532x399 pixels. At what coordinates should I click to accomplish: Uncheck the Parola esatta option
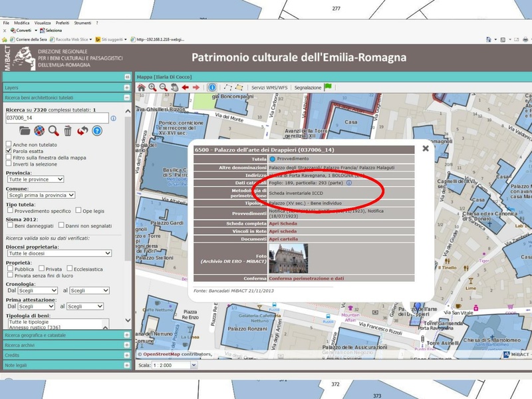7,150
